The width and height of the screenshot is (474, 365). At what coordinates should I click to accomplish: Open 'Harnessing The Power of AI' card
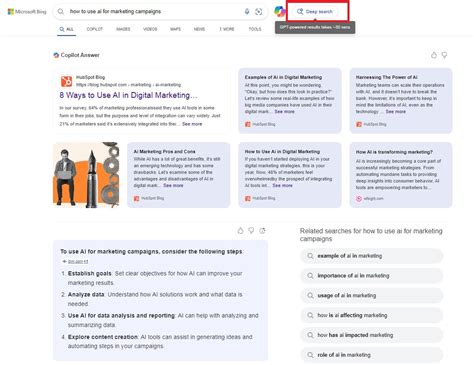coord(401,101)
